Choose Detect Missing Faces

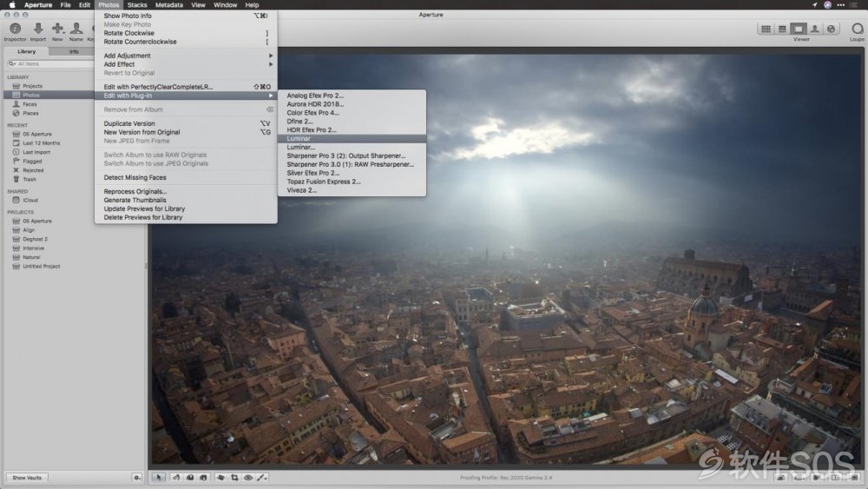coord(186,178)
